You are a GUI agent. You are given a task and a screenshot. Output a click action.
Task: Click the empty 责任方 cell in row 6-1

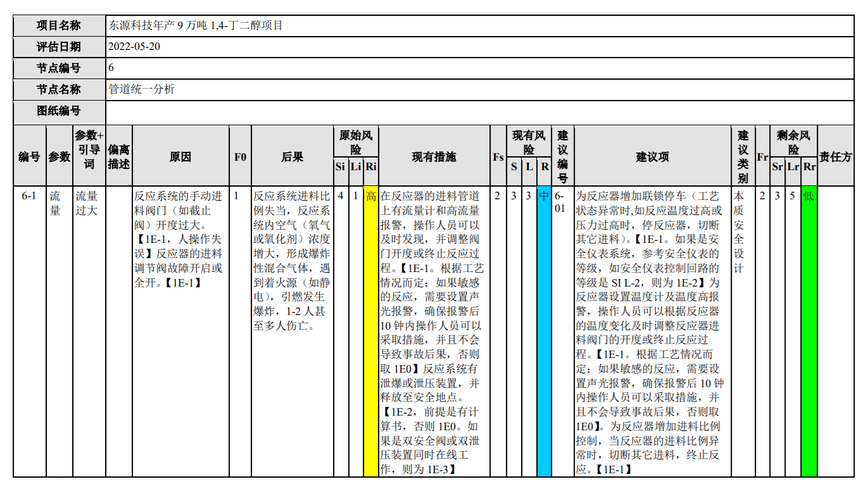[836, 331]
